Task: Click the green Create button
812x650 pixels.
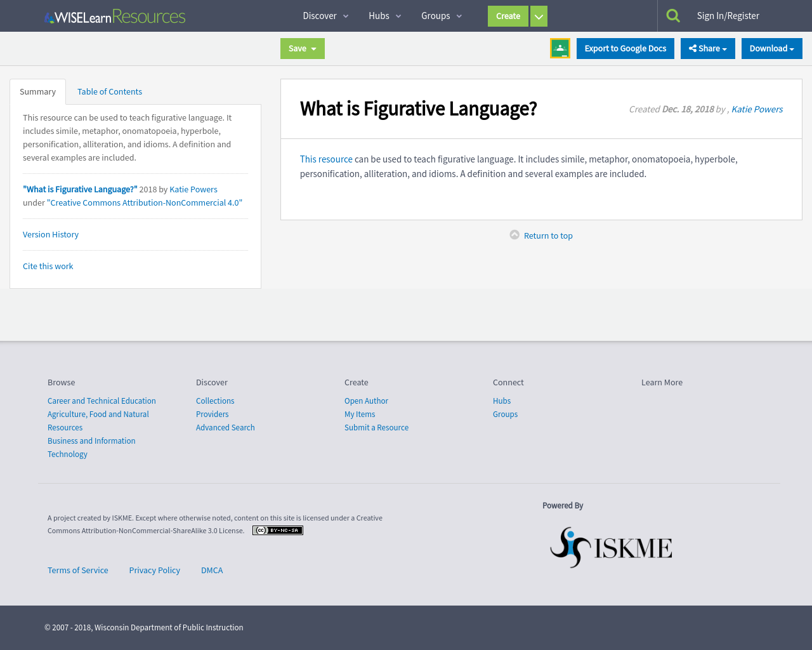Action: point(508,17)
